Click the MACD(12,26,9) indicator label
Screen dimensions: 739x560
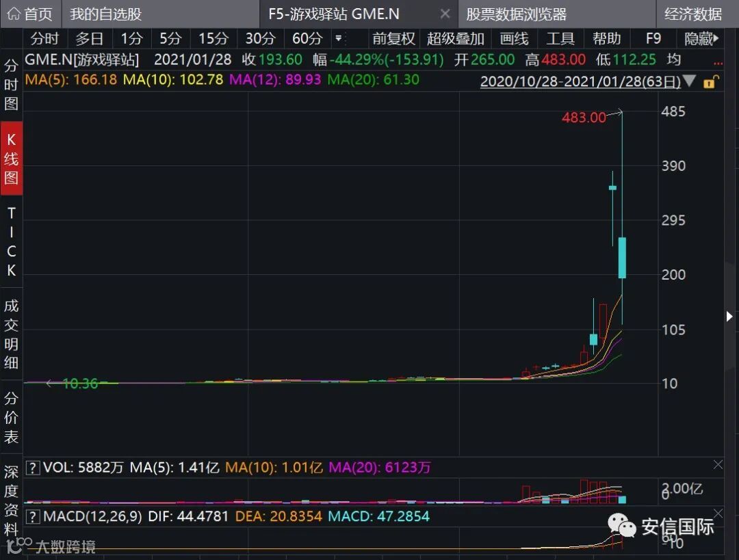[x=92, y=516]
